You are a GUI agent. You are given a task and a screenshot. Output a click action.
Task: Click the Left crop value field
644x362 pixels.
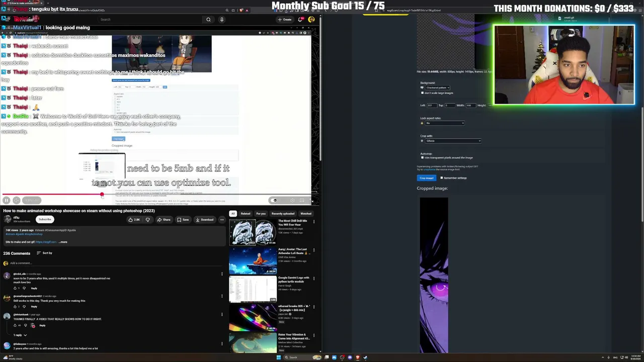[x=432, y=106]
